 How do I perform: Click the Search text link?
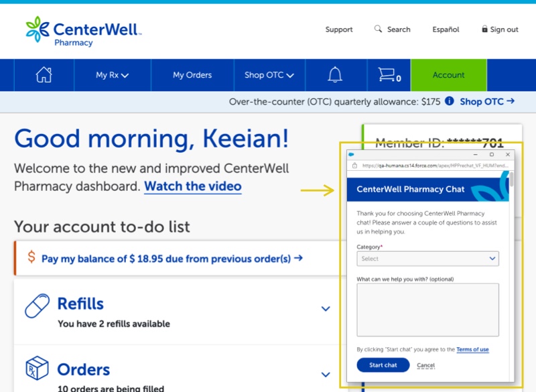pyautogui.click(x=399, y=29)
